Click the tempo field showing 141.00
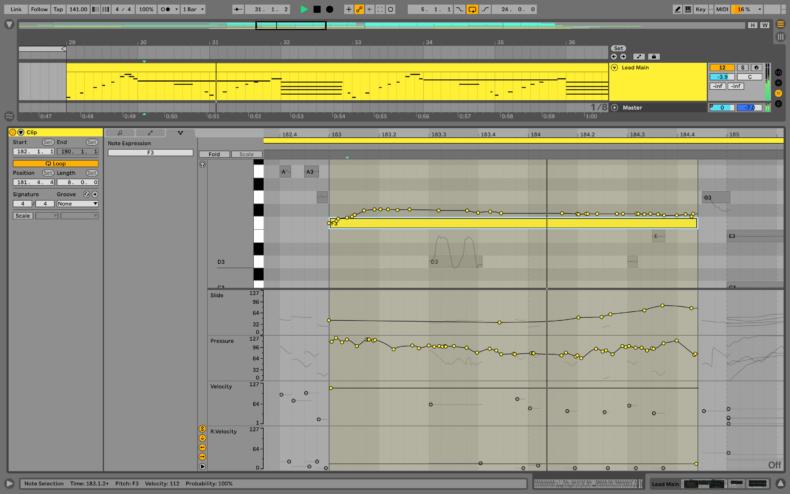This screenshot has width=790, height=494. pyautogui.click(x=78, y=9)
